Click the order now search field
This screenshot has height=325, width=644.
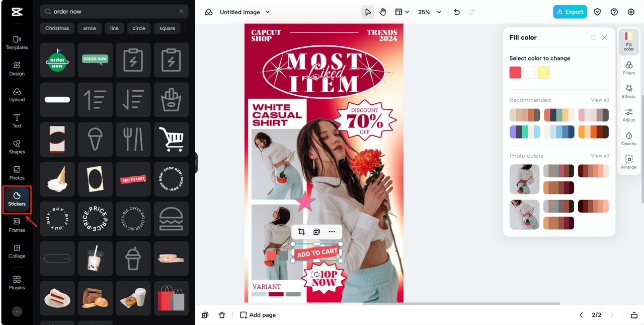114,12
